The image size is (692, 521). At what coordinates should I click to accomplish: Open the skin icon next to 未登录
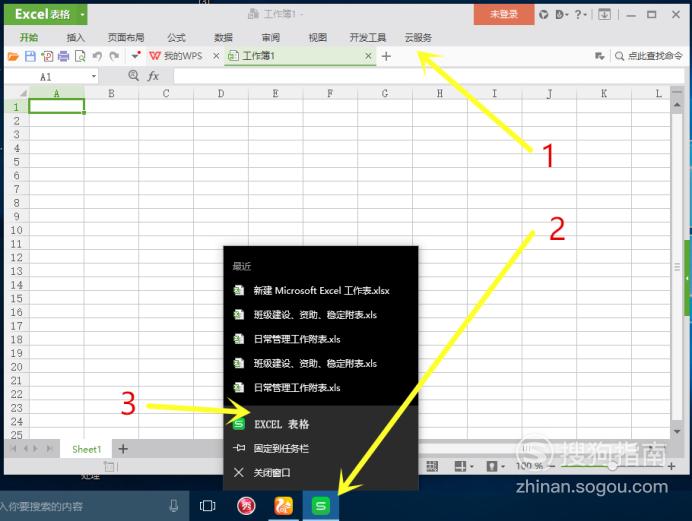coord(544,15)
